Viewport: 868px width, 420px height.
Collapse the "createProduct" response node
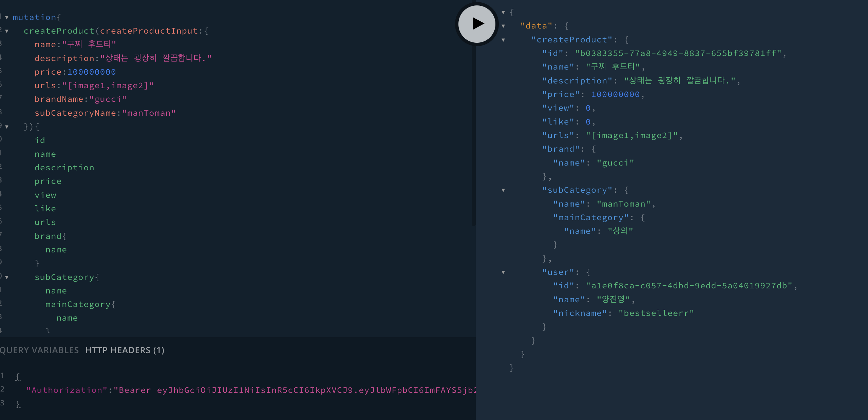click(x=503, y=40)
